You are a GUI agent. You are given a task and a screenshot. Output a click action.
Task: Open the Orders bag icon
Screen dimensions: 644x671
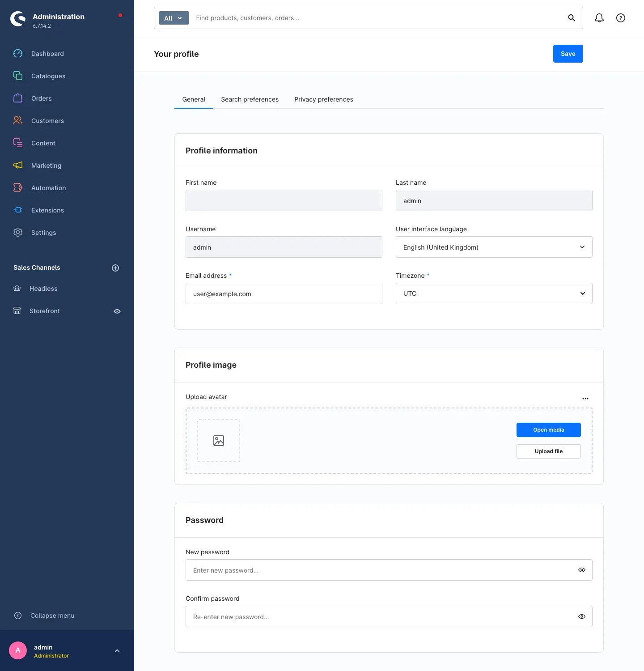point(18,98)
